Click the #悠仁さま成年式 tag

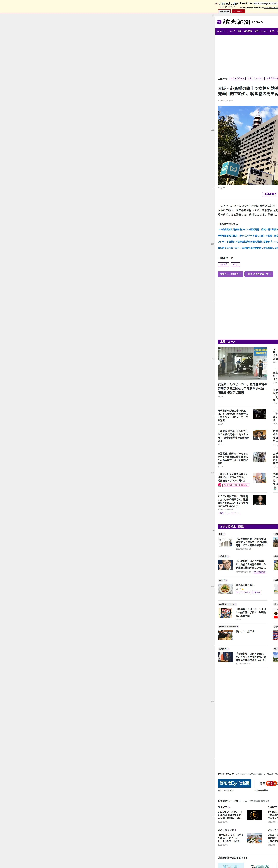[256, 79]
